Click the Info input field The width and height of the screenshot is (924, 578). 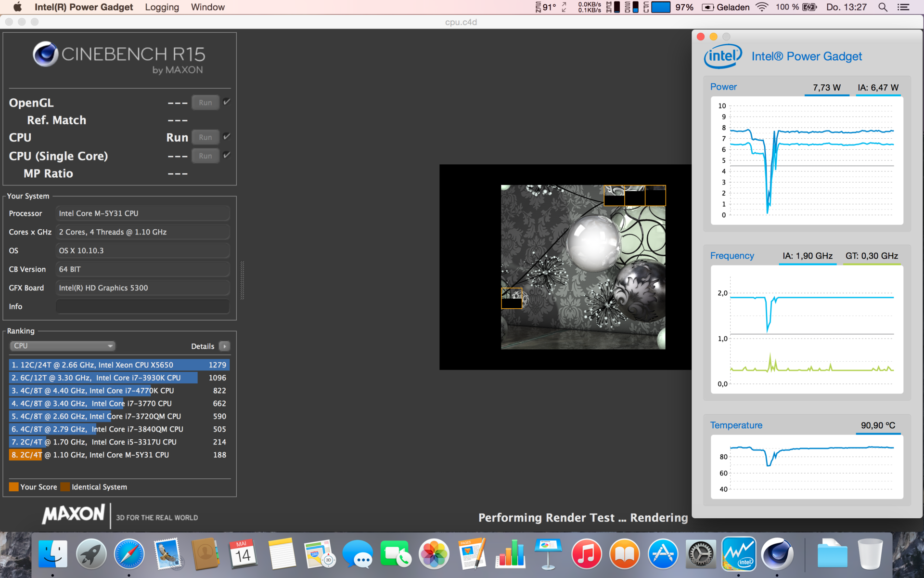point(142,306)
